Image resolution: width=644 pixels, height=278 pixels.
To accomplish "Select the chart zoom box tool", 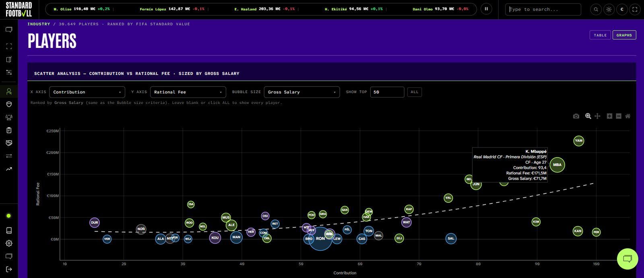I will pos(588,116).
